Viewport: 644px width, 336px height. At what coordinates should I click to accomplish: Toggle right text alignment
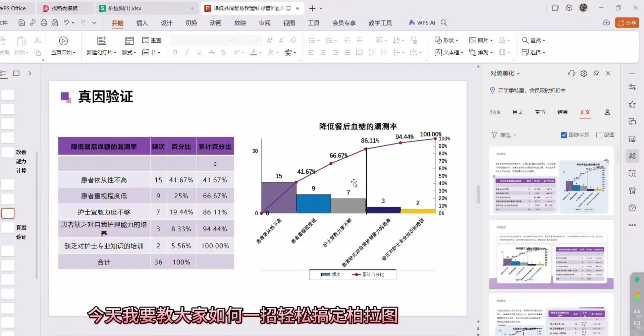click(x=335, y=52)
